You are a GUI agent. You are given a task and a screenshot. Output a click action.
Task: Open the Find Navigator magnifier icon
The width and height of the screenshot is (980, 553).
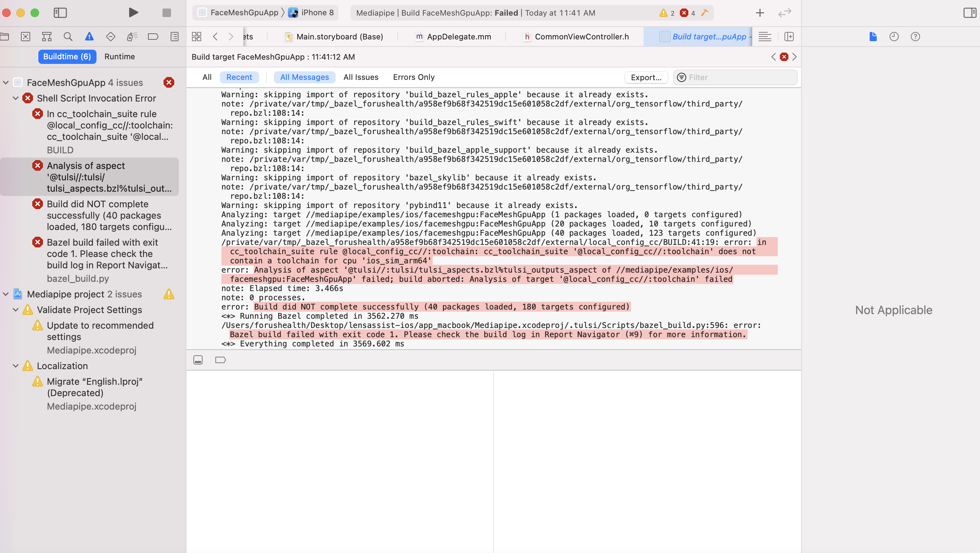click(68, 37)
